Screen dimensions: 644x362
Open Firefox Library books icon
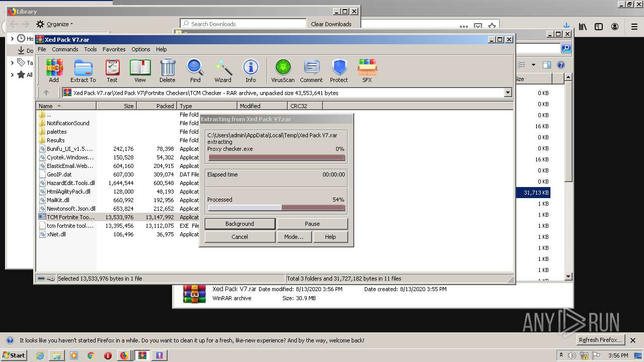pyautogui.click(x=583, y=27)
